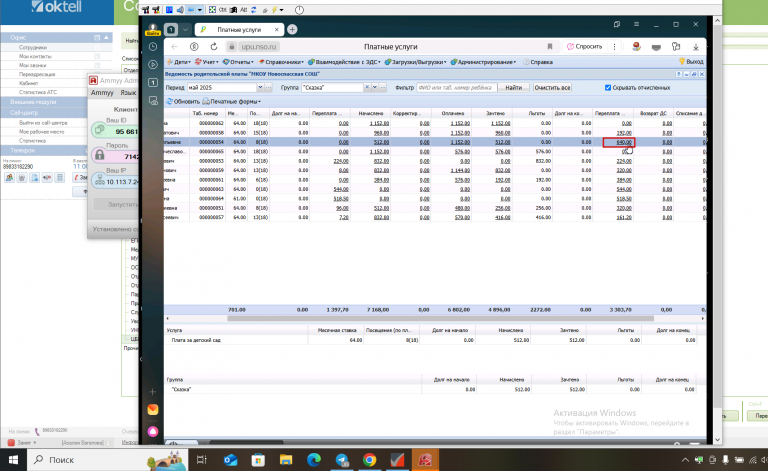The width and height of the screenshot is (768, 471).
Task: Open the Группа "Сказка" dropdown arrow
Action: [x=375, y=88]
